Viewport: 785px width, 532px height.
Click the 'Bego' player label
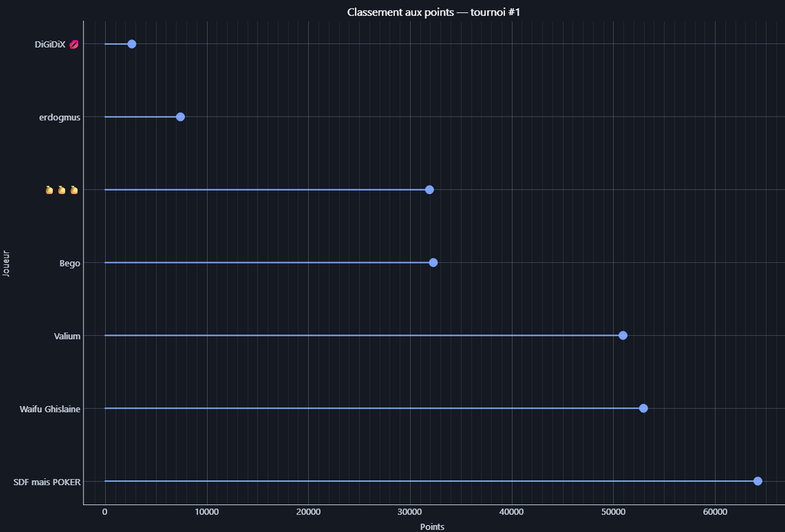(70, 263)
